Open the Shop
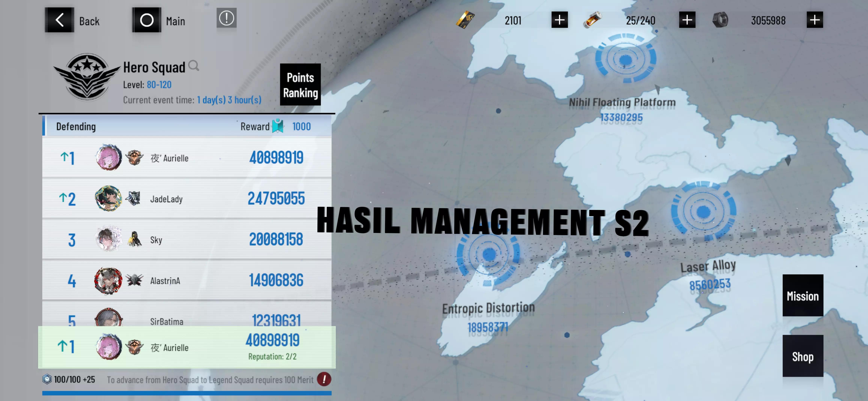The height and width of the screenshot is (401, 868). point(803,356)
